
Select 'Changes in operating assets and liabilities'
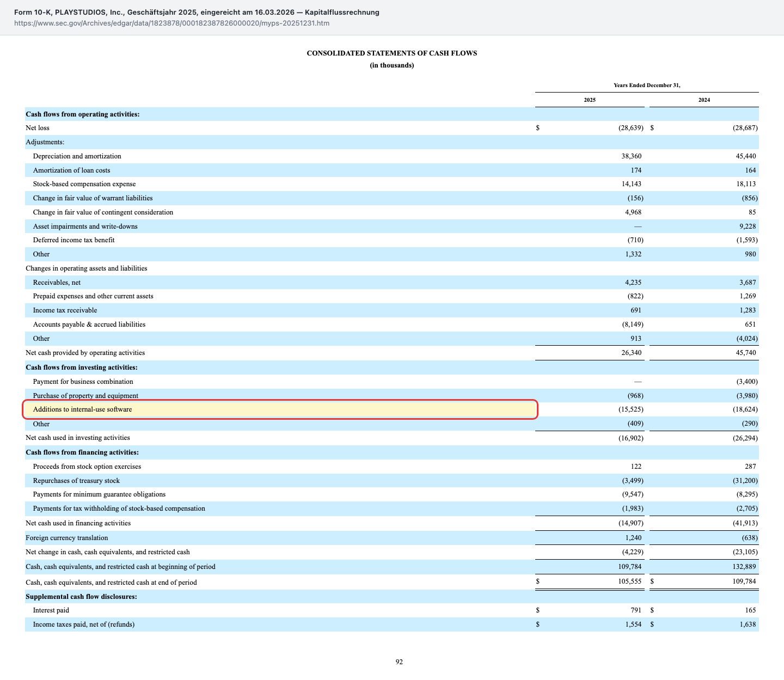87,268
